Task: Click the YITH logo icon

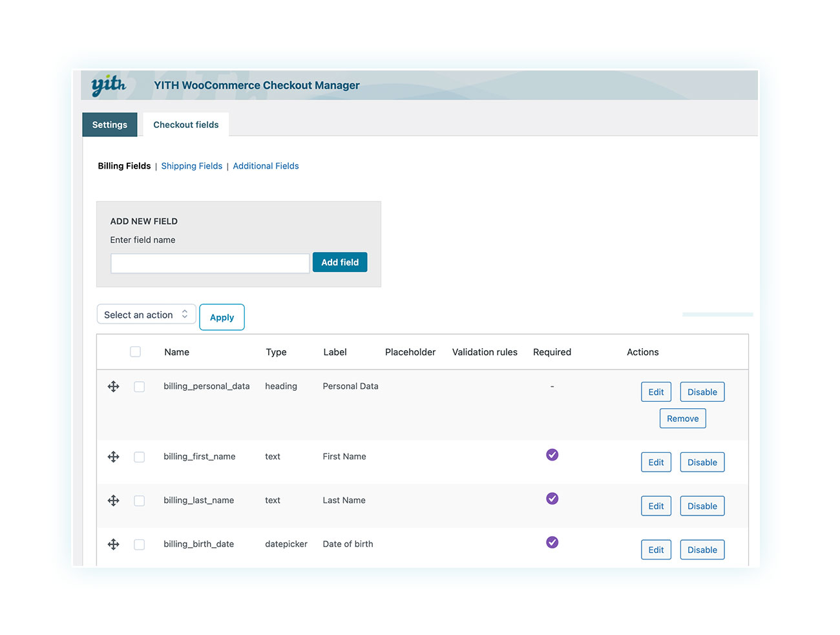Action: pyautogui.click(x=108, y=85)
